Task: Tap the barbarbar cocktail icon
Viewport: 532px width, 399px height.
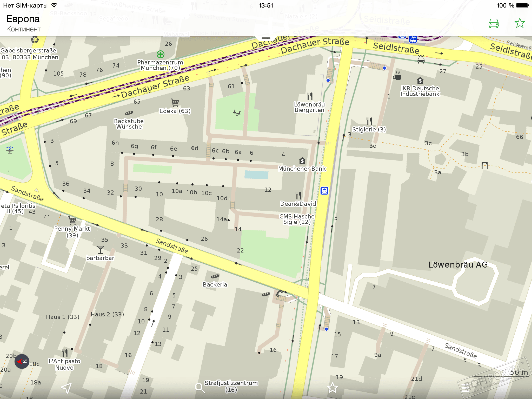Action: [101, 250]
